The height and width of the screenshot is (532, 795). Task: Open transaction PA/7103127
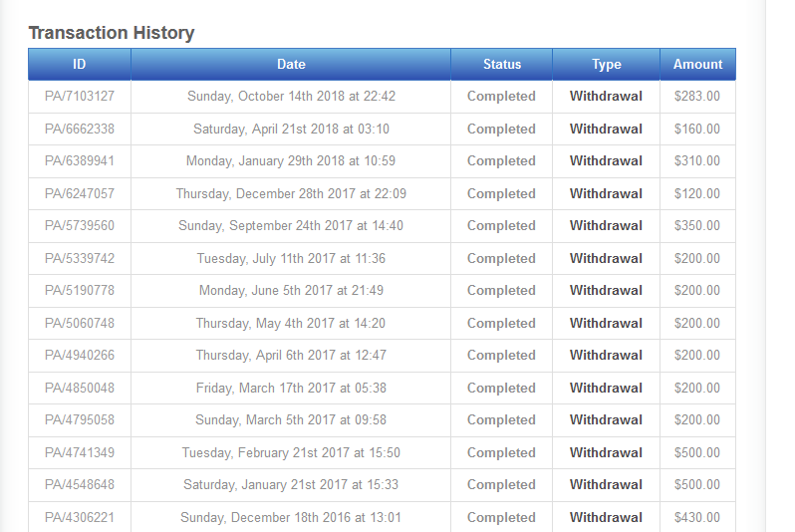pyautogui.click(x=80, y=97)
